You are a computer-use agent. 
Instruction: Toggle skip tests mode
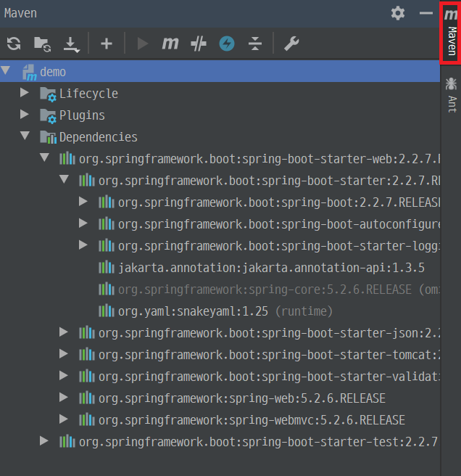click(x=199, y=44)
